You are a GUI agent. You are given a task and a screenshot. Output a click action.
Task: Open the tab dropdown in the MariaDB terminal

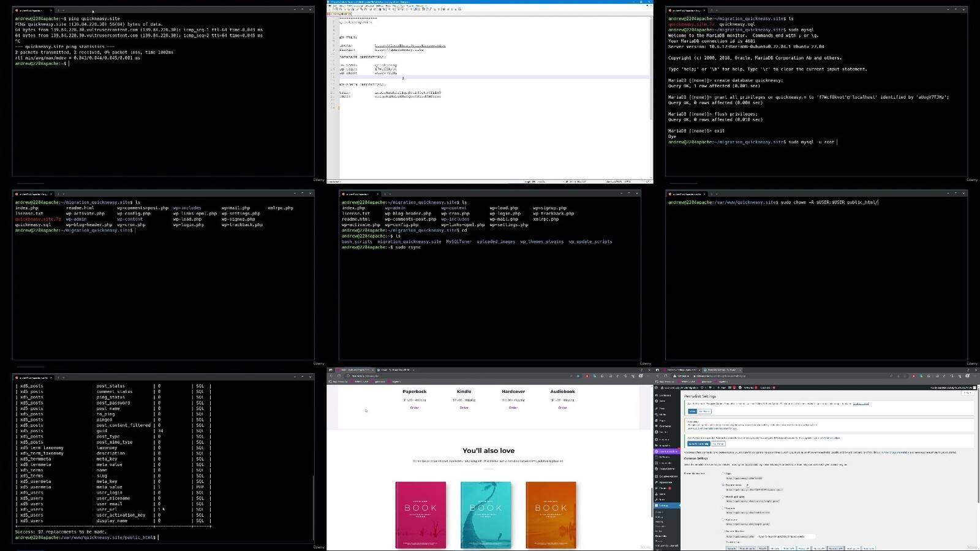pos(717,10)
